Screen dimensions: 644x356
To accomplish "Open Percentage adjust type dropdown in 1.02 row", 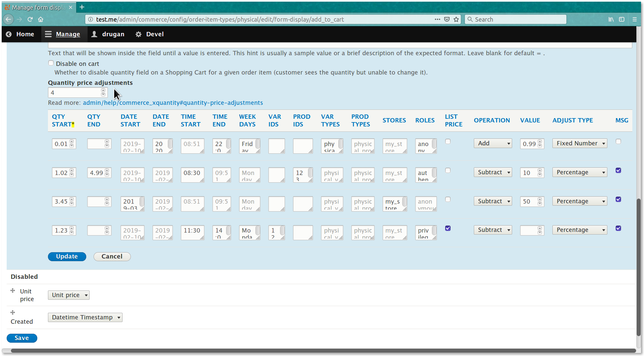I will coord(580,172).
